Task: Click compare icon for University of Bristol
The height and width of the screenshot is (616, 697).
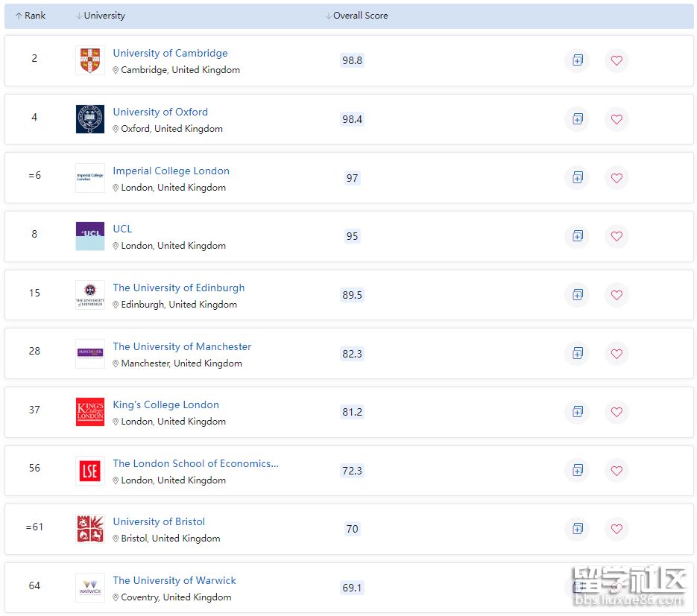Action: click(x=578, y=529)
